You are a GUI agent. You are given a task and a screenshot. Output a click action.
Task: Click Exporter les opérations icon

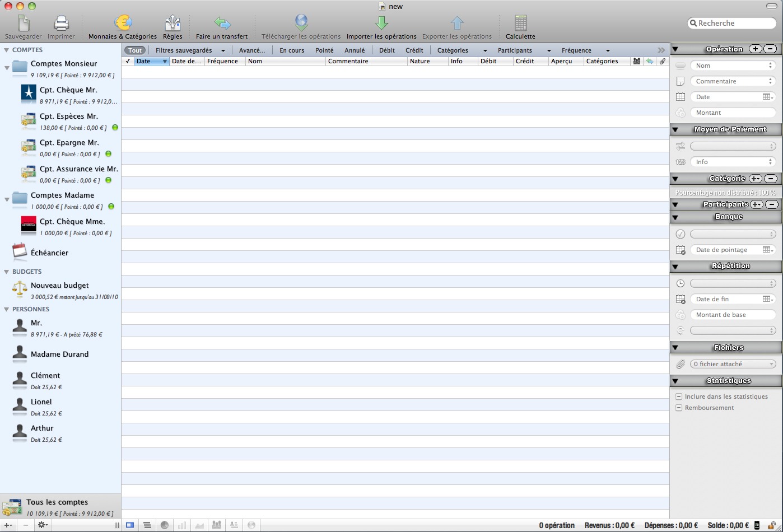click(457, 24)
